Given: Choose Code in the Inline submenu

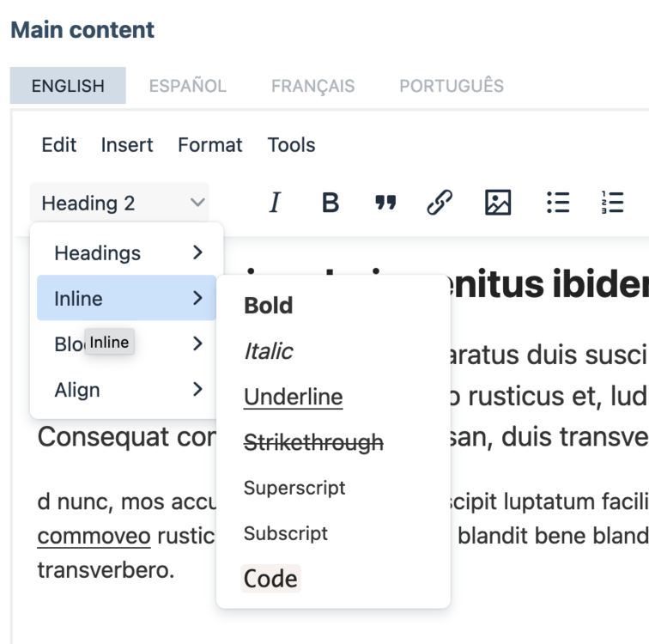Looking at the screenshot, I should pyautogui.click(x=270, y=579).
